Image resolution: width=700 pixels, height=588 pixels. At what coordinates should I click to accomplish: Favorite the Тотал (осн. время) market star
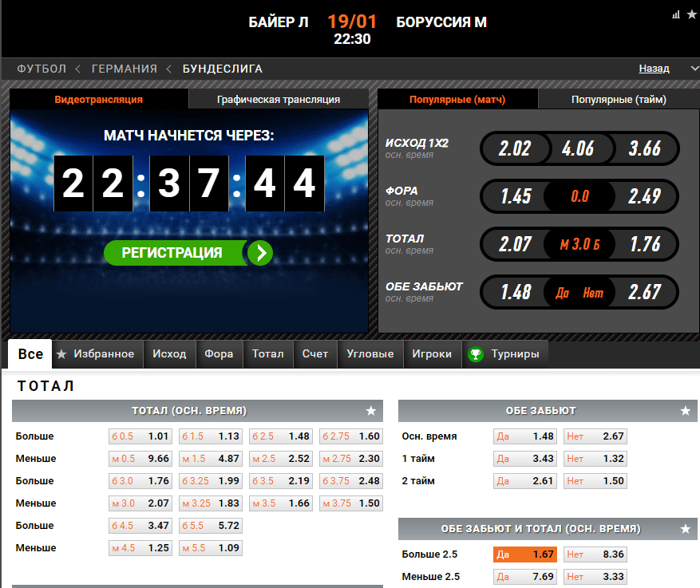[370, 411]
